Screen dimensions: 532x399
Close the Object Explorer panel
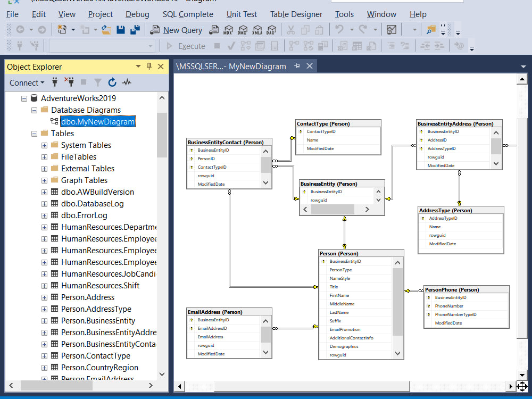pos(161,66)
